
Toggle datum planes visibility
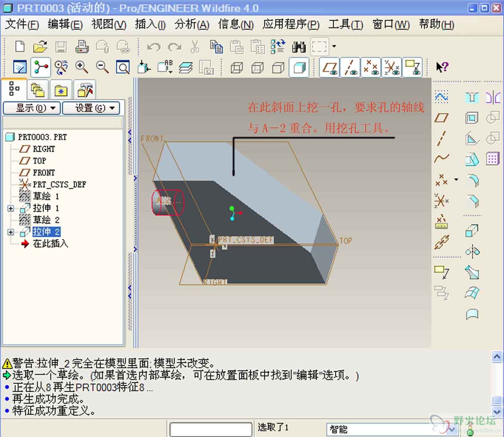330,67
